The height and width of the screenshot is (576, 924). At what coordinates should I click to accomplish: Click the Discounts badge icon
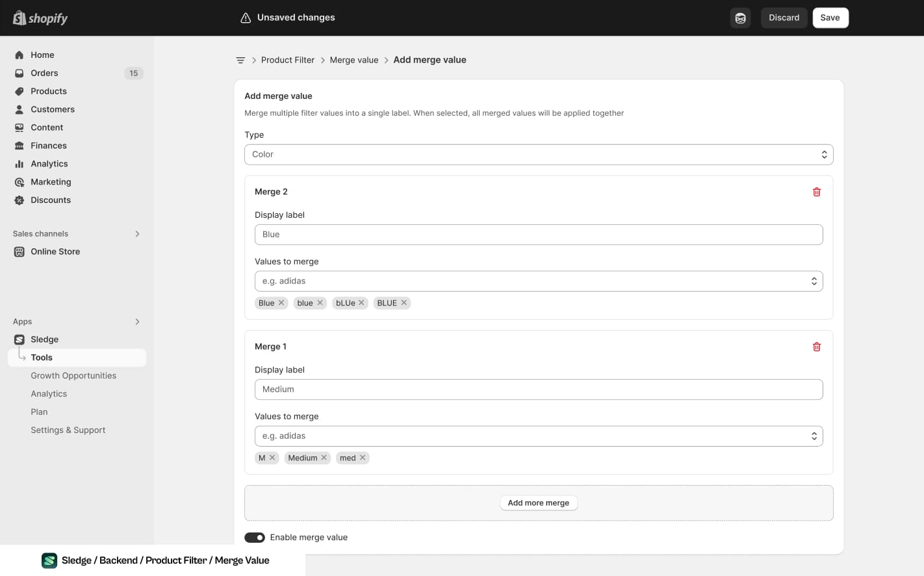(19, 201)
